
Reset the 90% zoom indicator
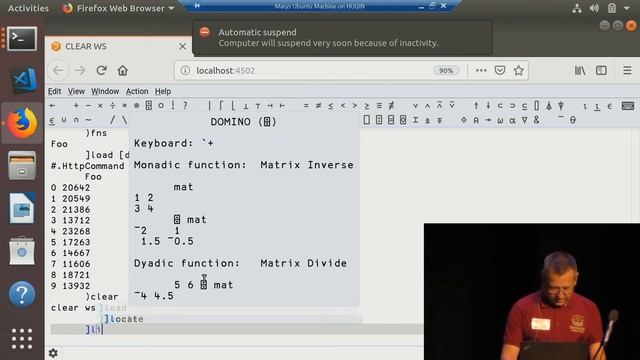click(x=446, y=71)
